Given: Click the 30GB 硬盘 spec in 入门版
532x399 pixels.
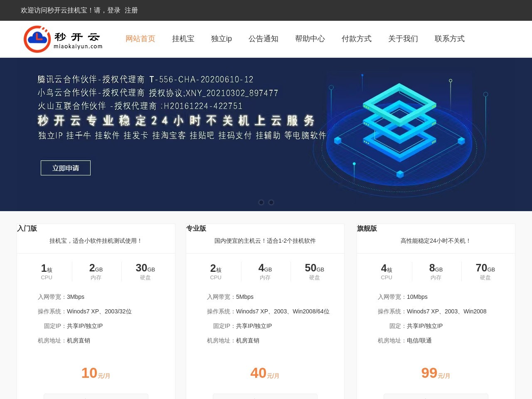Looking at the screenshot, I should [145, 272].
